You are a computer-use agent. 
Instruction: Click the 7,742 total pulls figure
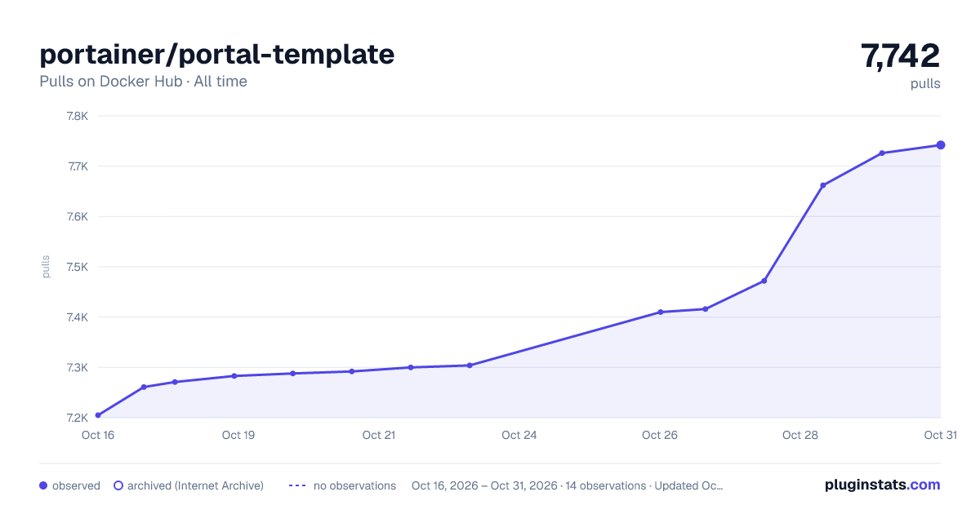coord(901,55)
